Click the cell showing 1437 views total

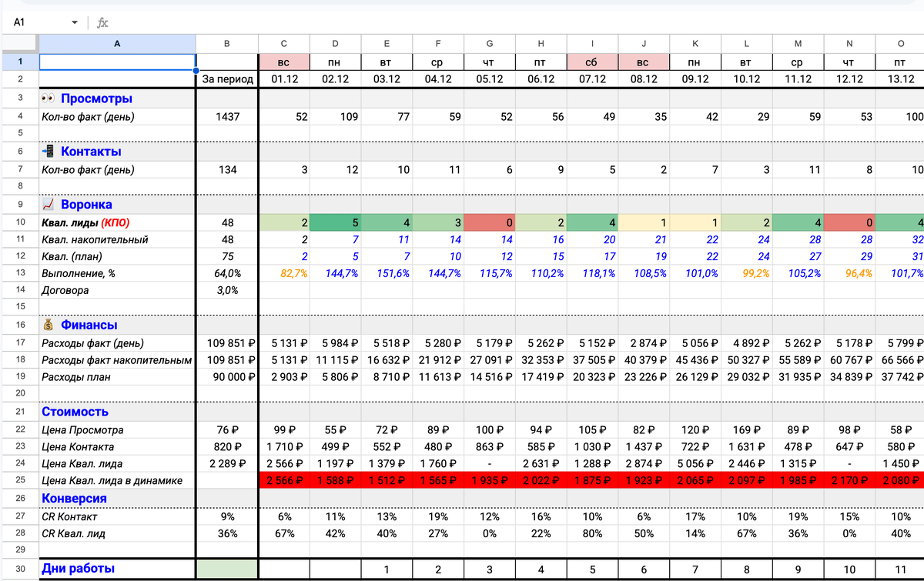pyautogui.click(x=226, y=117)
